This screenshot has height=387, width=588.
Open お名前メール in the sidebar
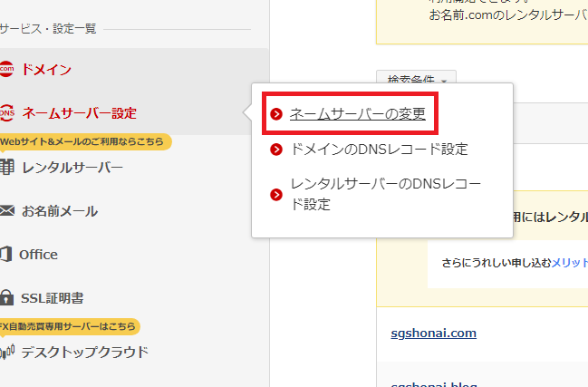pos(60,211)
